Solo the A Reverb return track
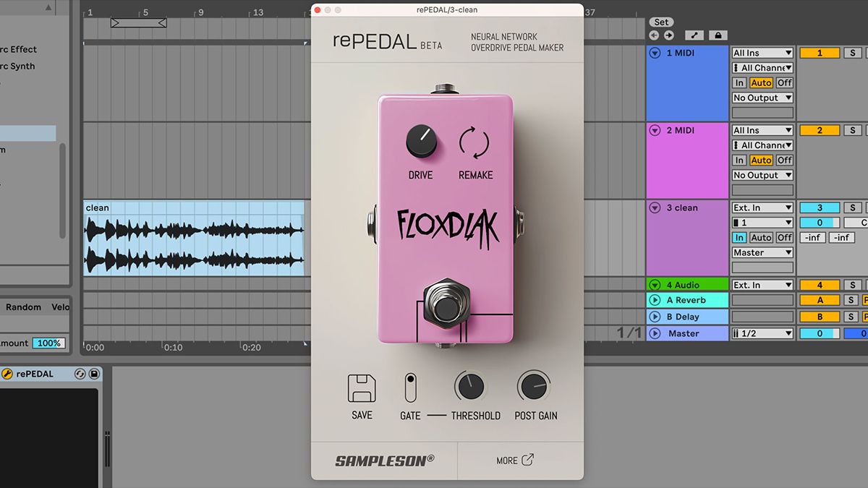868x488 pixels. (x=853, y=300)
